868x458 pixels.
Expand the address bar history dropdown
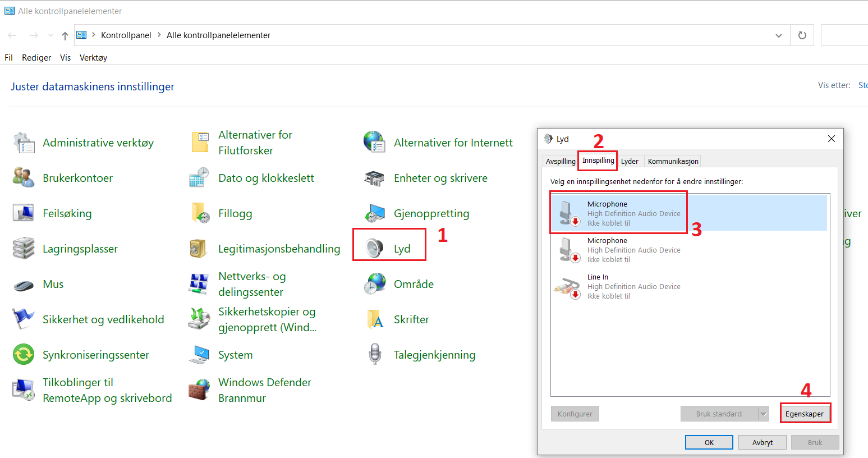[779, 35]
